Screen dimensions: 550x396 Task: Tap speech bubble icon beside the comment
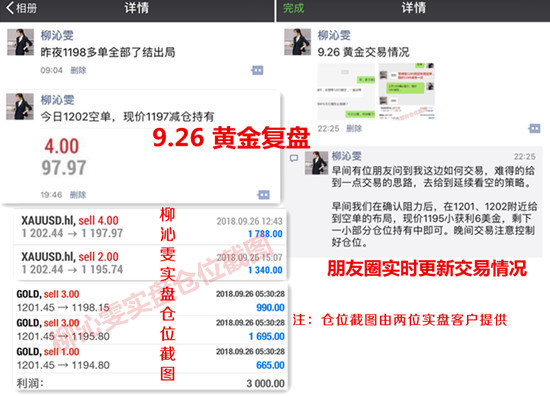pyautogui.click(x=294, y=158)
